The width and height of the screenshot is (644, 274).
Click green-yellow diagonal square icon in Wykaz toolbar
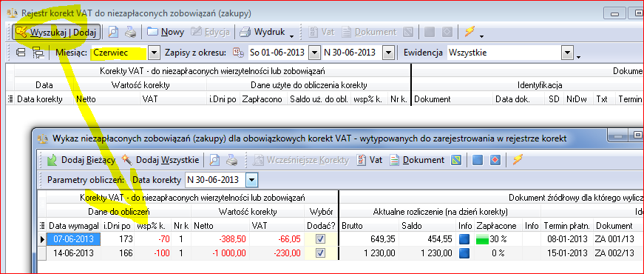tap(456, 160)
